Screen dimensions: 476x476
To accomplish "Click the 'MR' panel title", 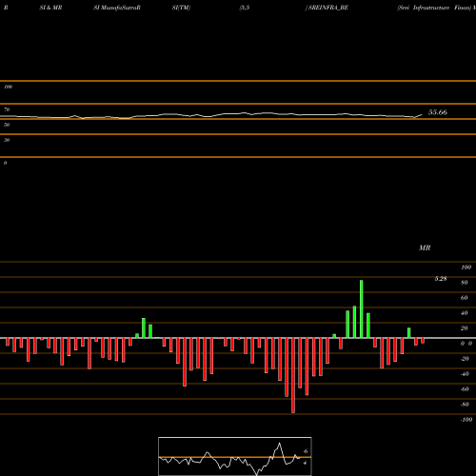I will (x=425, y=248).
